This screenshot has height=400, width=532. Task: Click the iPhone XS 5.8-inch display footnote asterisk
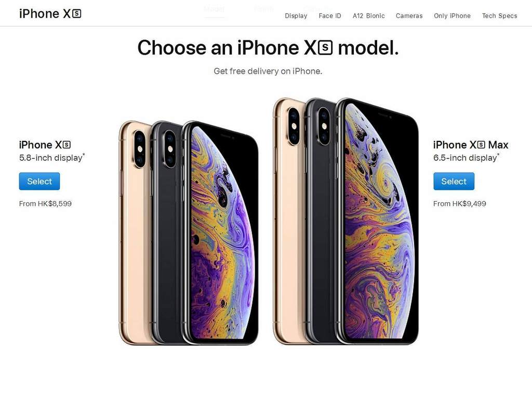click(x=84, y=154)
